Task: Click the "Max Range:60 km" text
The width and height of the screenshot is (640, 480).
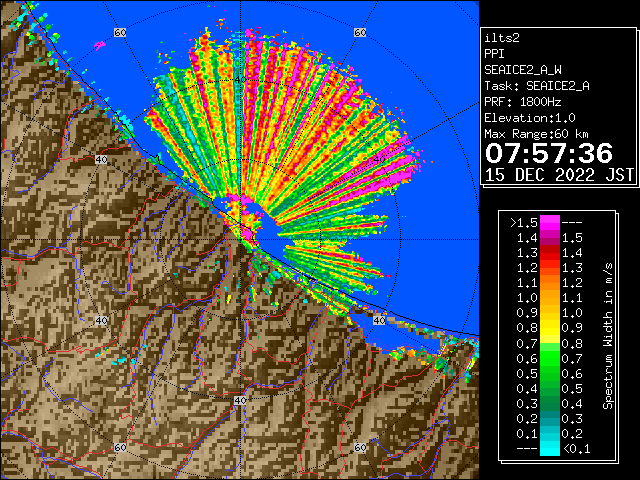Action: (x=537, y=134)
